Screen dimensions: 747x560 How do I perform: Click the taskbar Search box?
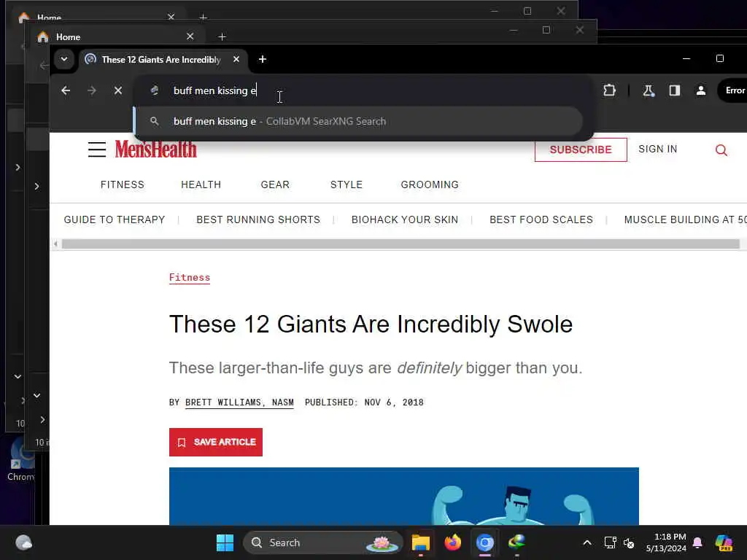(323, 542)
